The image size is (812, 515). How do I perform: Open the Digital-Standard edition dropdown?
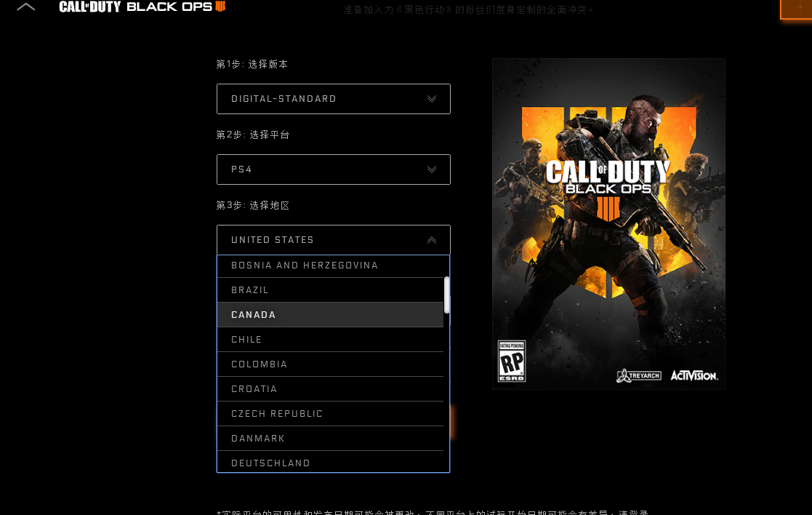coord(334,99)
